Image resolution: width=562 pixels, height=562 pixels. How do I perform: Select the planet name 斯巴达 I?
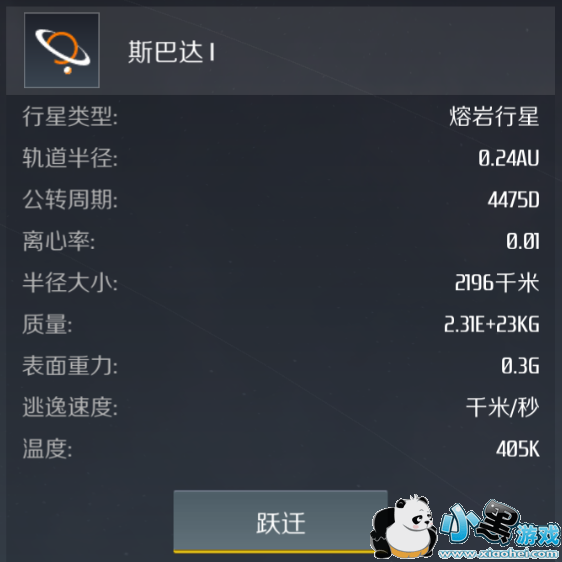171,52
